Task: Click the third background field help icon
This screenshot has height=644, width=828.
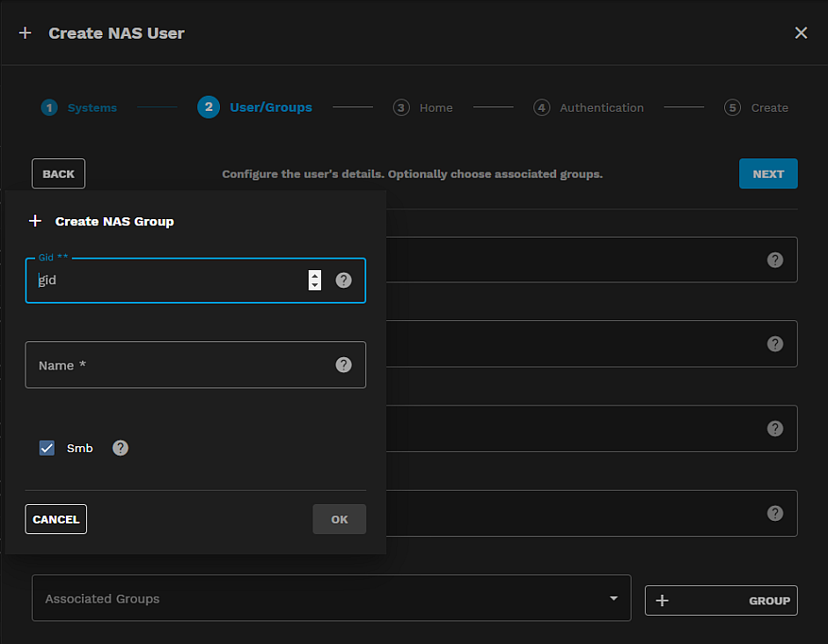Action: [x=775, y=428]
